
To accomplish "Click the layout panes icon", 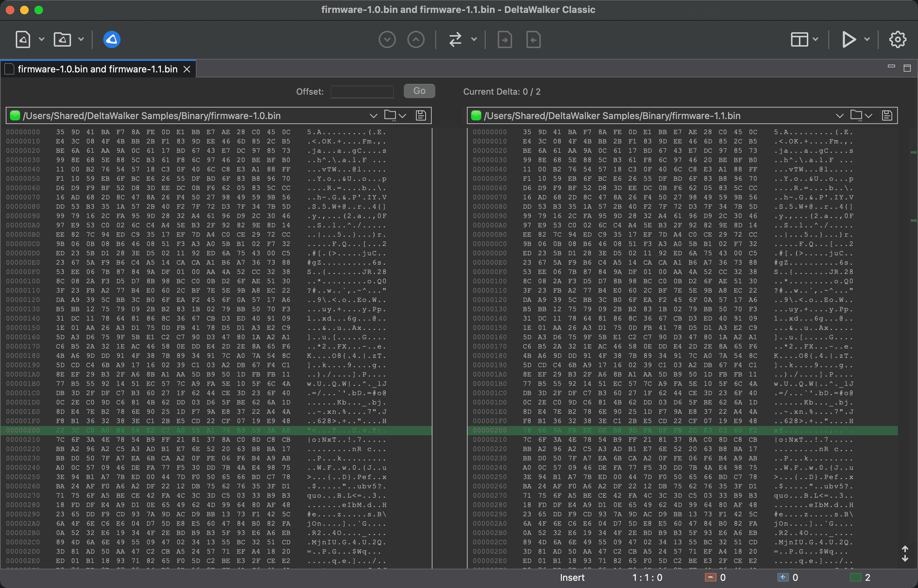I will pos(799,39).
